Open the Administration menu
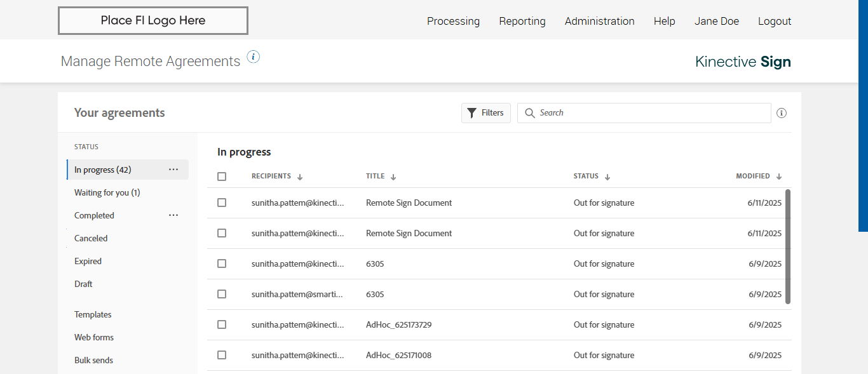 point(599,21)
